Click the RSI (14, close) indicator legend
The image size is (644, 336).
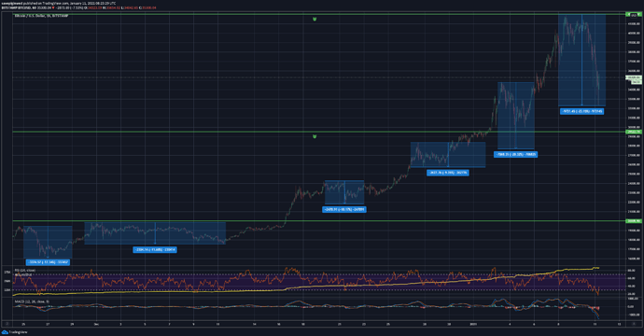25,271
